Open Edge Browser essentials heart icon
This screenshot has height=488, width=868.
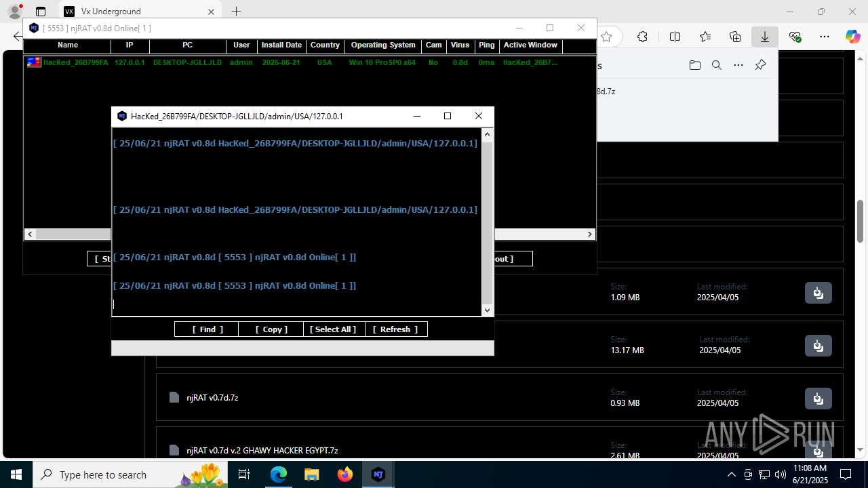click(795, 37)
